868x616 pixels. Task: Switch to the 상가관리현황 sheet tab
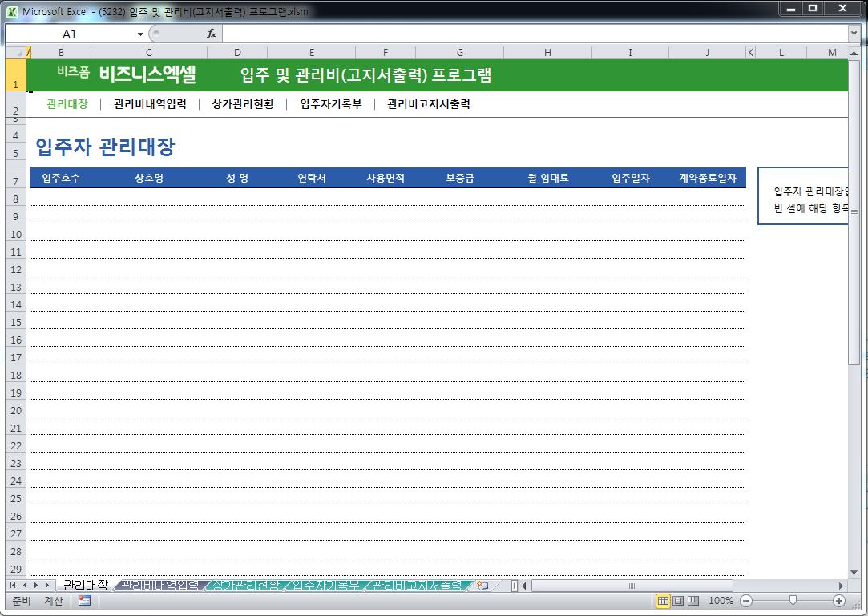(x=246, y=585)
